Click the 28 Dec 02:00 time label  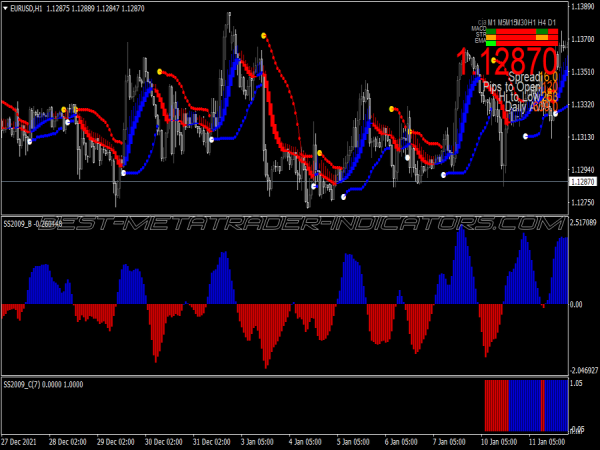click(x=68, y=442)
